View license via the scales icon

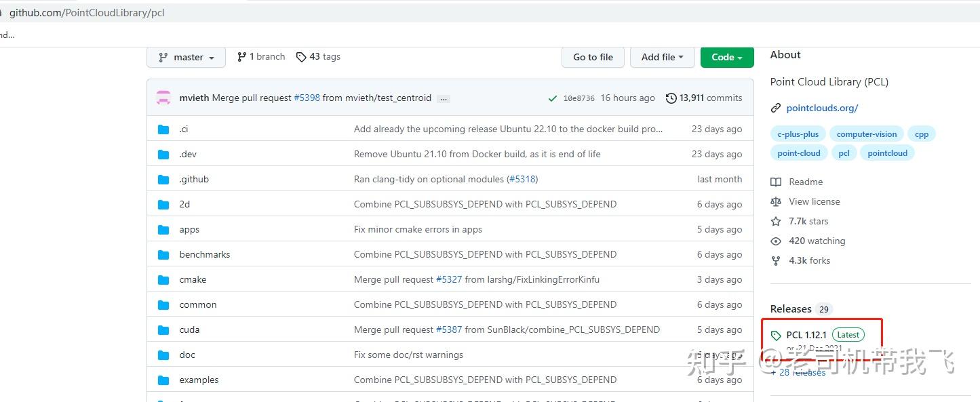776,201
